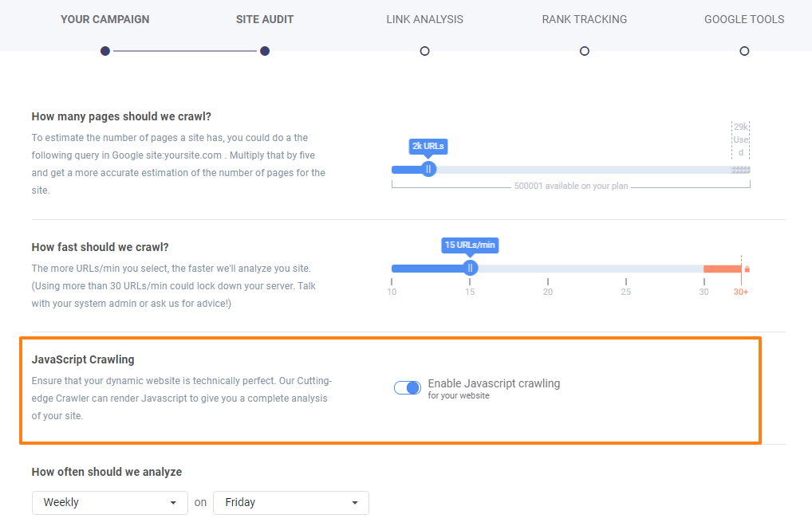812x530 pixels.
Task: Open the Weekly frequency dropdown
Action: (110, 503)
